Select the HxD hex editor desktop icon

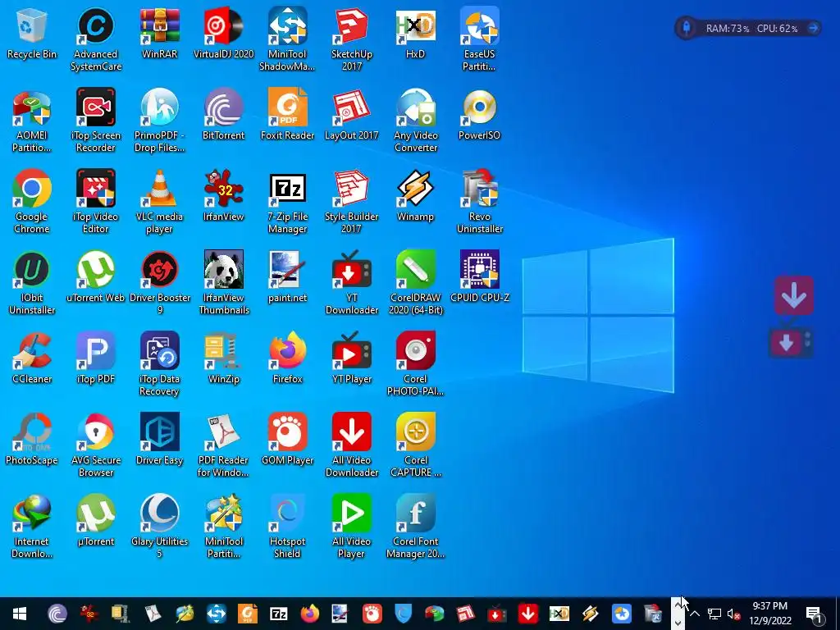415,33
